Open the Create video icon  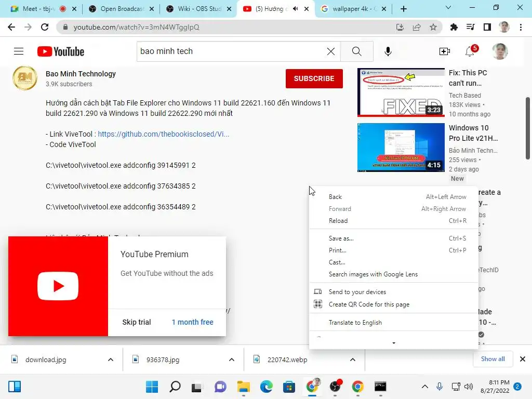tap(445, 51)
